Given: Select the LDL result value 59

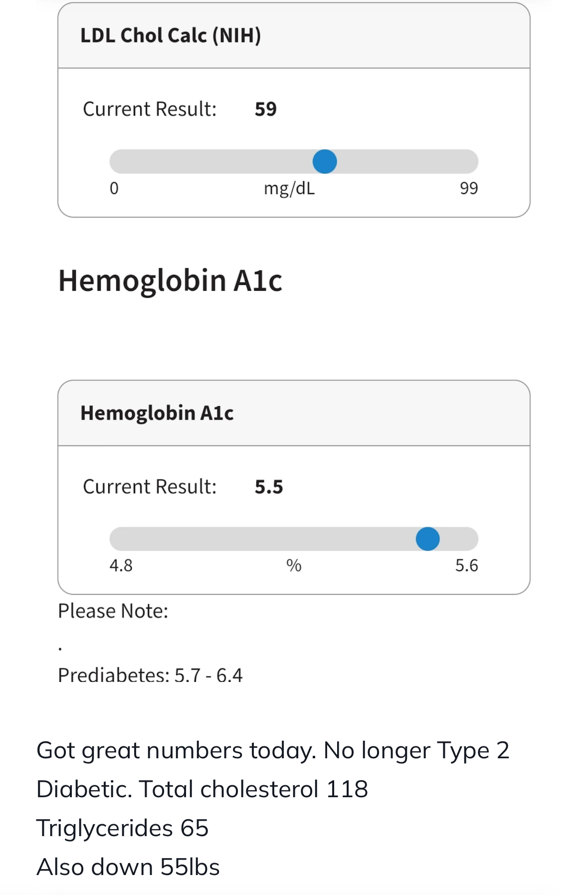Looking at the screenshot, I should (x=265, y=109).
